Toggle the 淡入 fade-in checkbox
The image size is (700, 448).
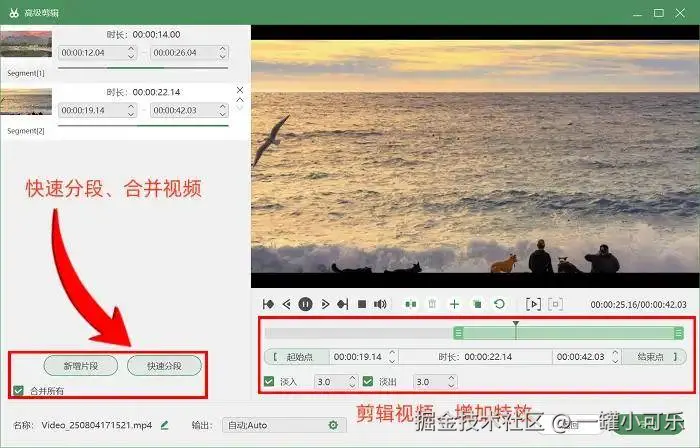click(x=269, y=382)
